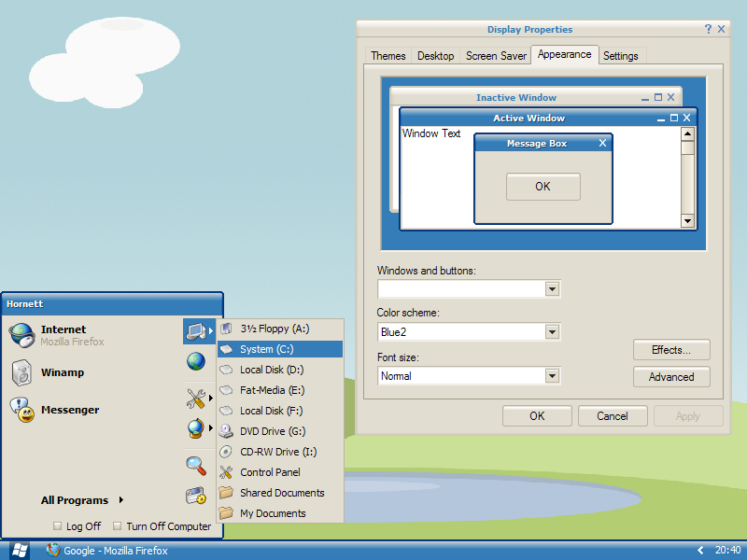
Task: Click the DVD Drive (G:) disc icon
Action: (226, 431)
